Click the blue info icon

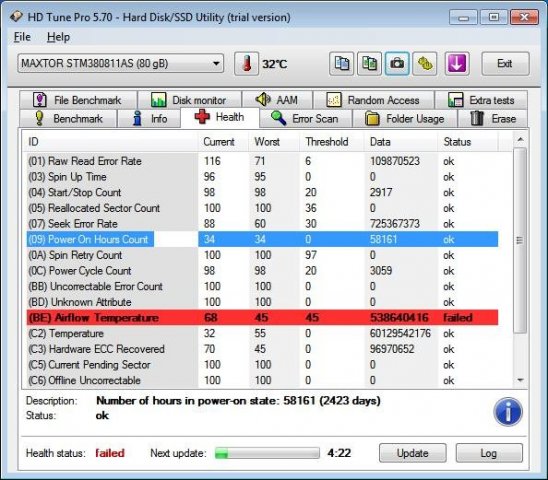point(508,411)
